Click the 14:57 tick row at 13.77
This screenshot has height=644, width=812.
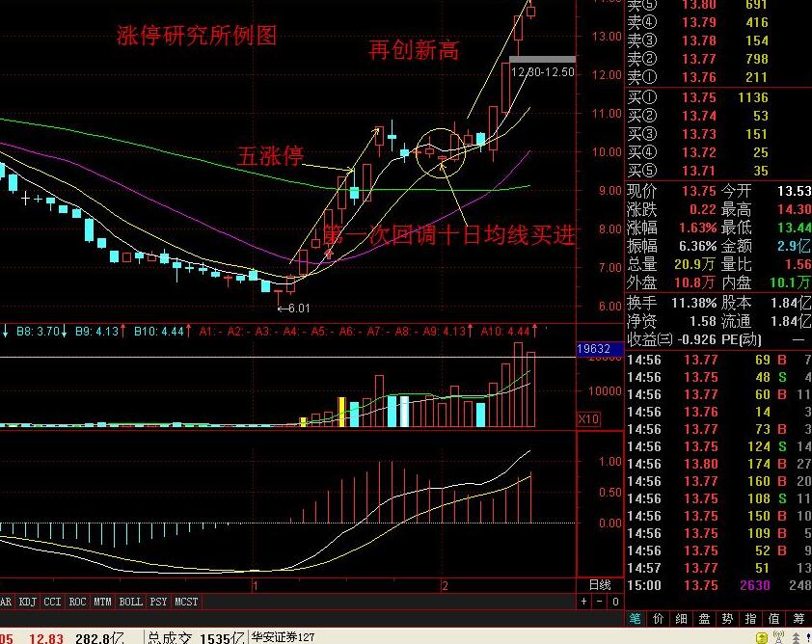coord(718,568)
